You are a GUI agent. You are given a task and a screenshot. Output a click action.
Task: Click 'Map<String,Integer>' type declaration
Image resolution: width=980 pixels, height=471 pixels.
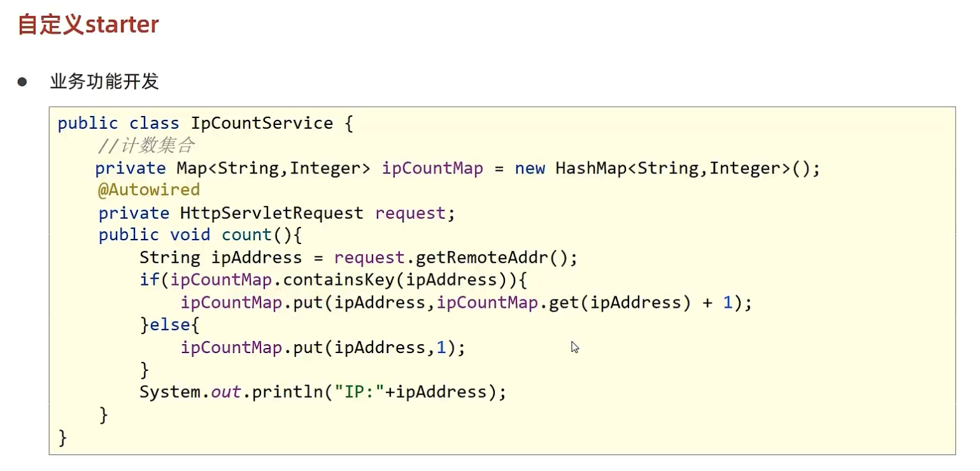pos(274,168)
